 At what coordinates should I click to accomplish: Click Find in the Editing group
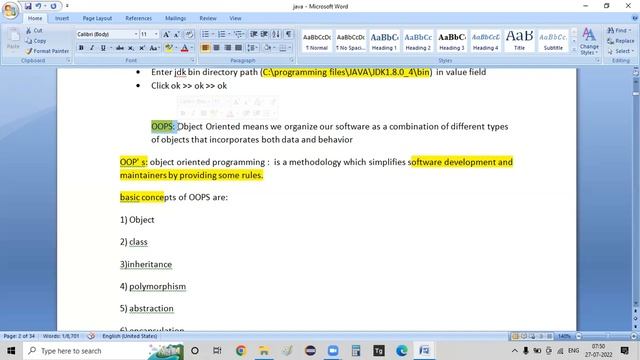pyautogui.click(x=619, y=31)
